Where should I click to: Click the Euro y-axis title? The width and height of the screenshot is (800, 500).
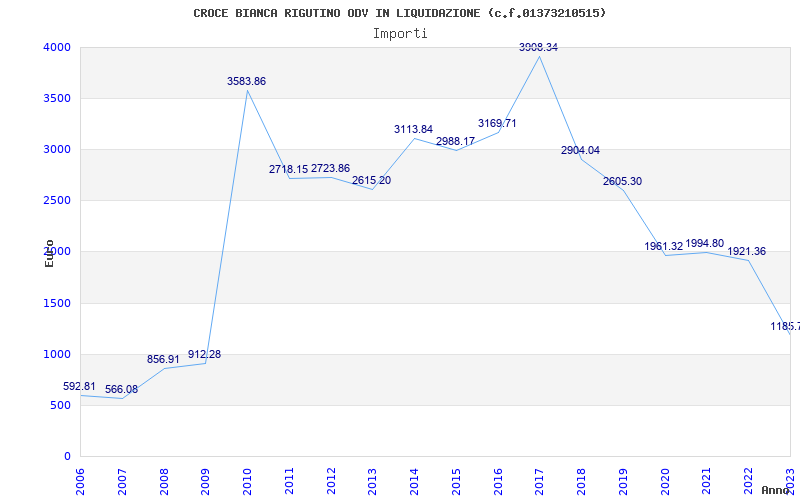coord(49,253)
